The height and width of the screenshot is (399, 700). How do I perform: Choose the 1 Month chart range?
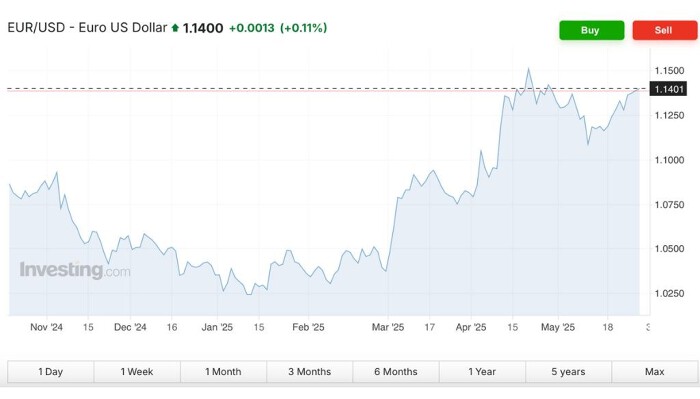coord(223,372)
